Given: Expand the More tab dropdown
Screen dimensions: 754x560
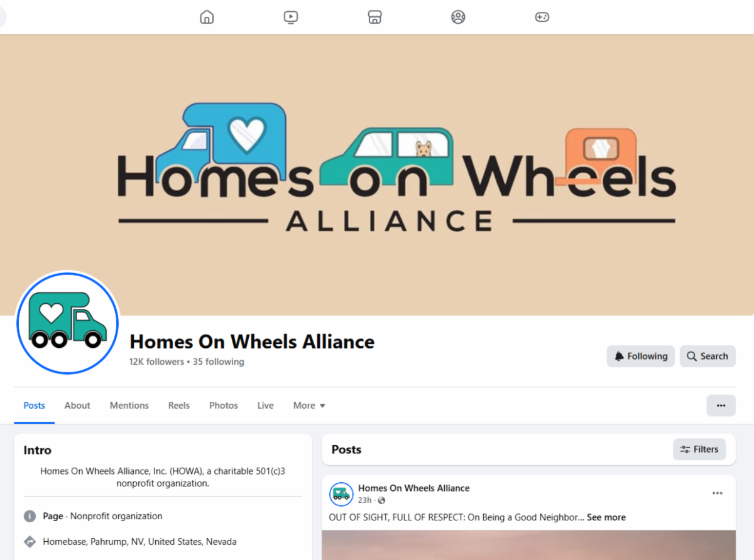Looking at the screenshot, I should pyautogui.click(x=309, y=406).
